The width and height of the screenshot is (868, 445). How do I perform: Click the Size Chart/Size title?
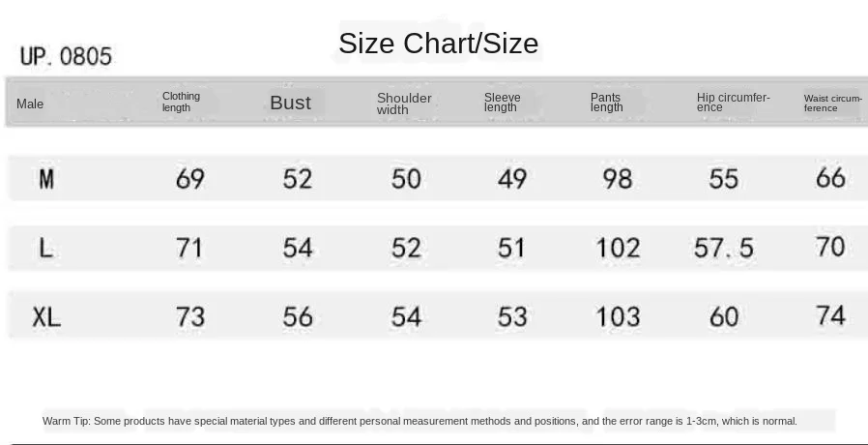438,44
